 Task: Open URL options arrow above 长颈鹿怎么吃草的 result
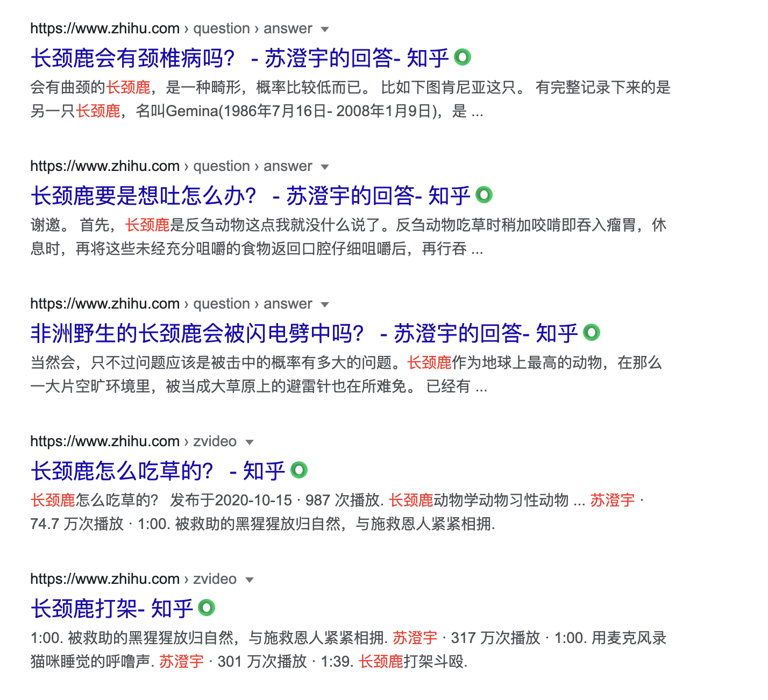250,442
